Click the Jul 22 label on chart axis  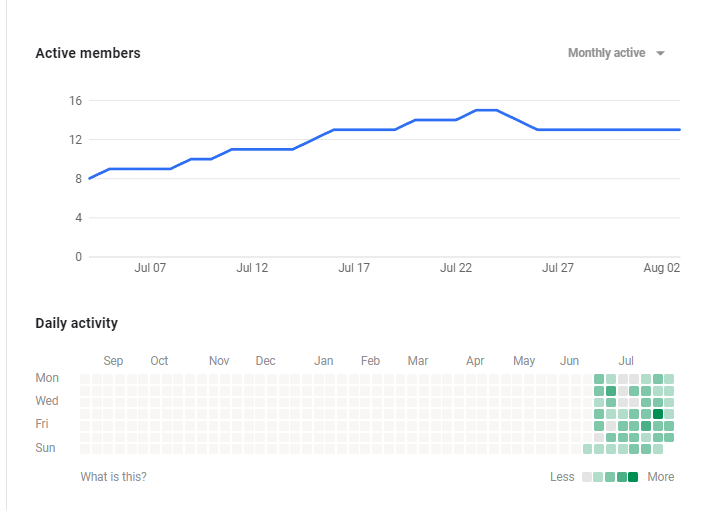point(456,268)
